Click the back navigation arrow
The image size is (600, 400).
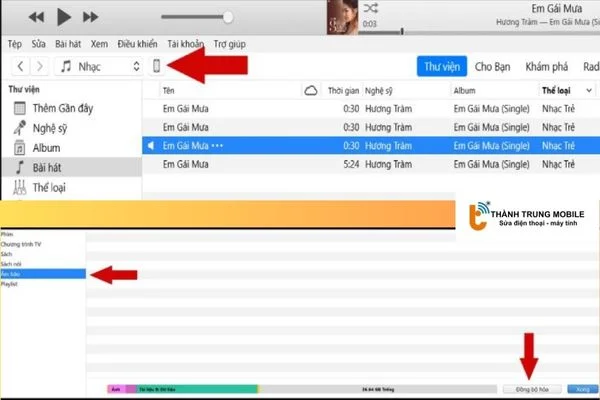19,66
